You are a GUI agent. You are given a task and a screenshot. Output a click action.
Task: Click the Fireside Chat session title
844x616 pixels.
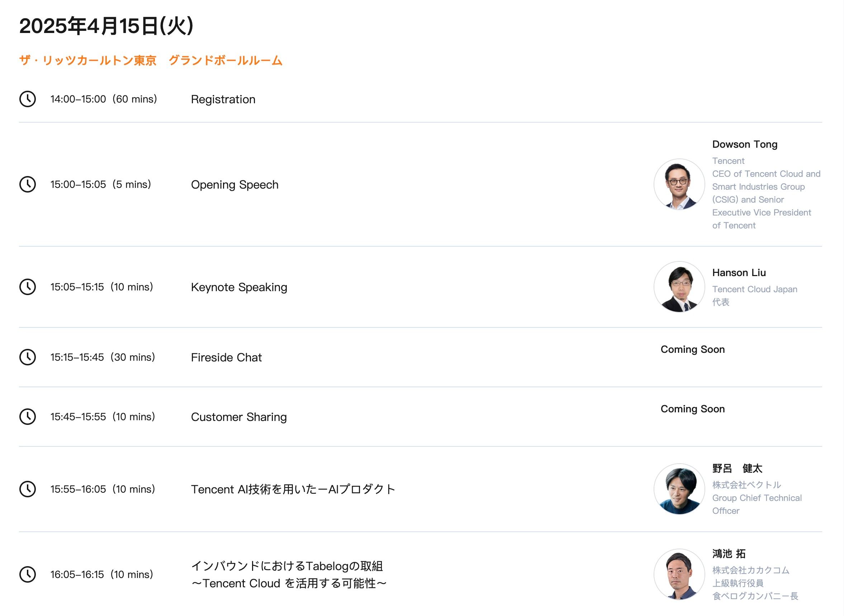tap(226, 357)
